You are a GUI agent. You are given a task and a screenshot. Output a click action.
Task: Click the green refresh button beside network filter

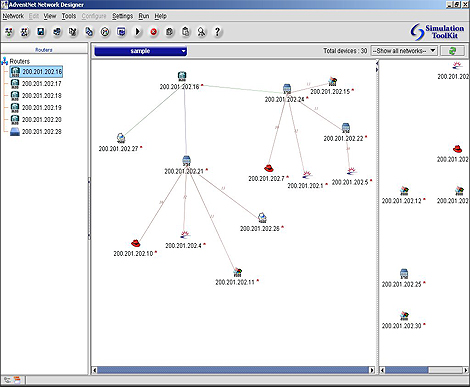coord(452,51)
